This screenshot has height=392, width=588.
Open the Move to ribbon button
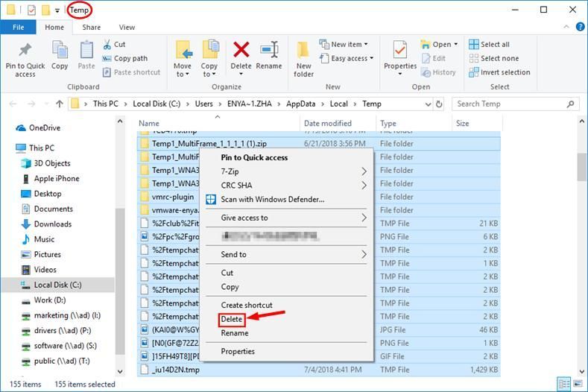pyautogui.click(x=183, y=60)
